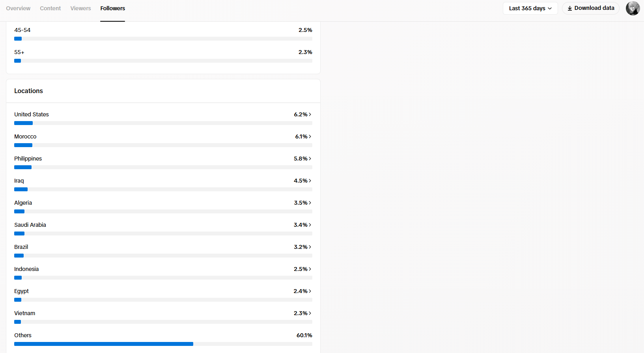
Task: Click the Download data button
Action: pyautogui.click(x=590, y=8)
